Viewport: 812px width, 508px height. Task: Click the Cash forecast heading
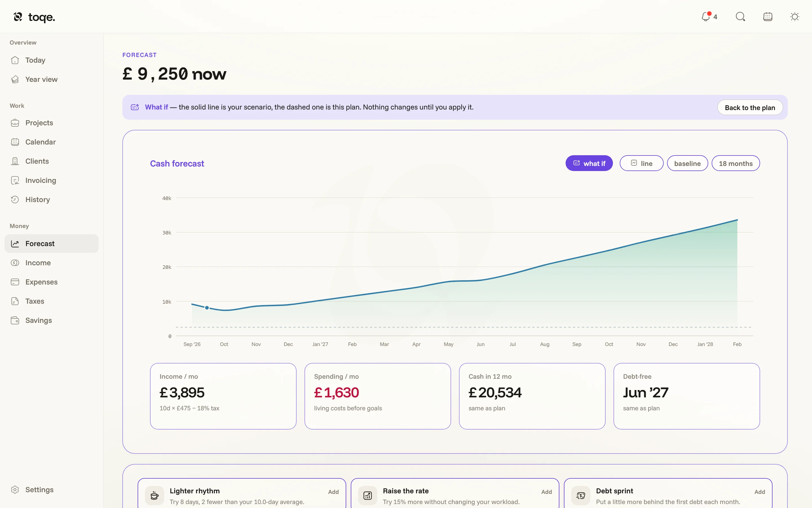(177, 164)
